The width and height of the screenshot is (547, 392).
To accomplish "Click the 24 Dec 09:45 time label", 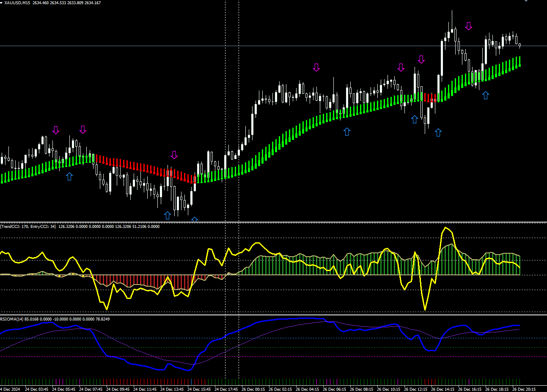I will (x=118, y=389).
